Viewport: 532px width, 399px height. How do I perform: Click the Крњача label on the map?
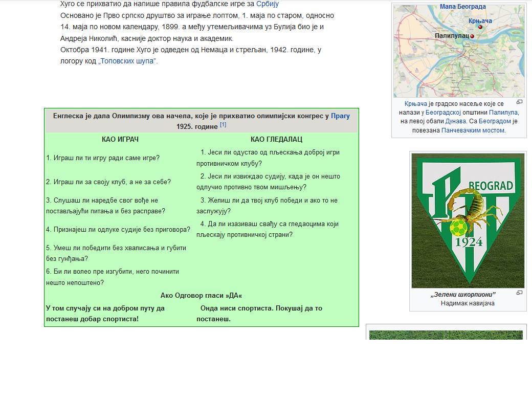tap(480, 21)
